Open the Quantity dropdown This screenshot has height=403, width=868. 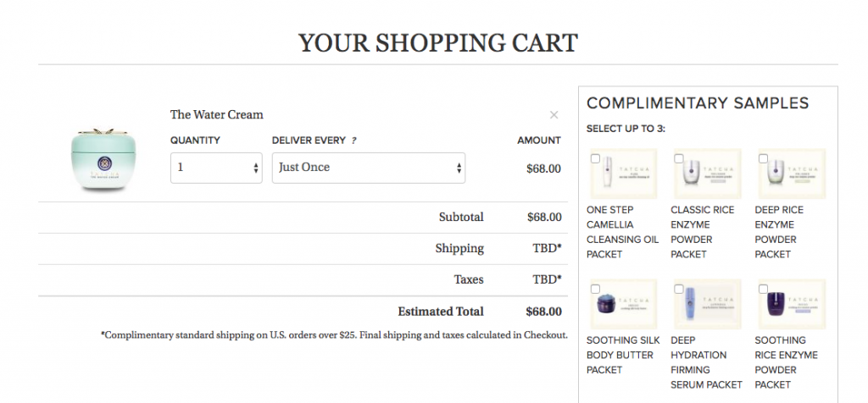(216, 168)
